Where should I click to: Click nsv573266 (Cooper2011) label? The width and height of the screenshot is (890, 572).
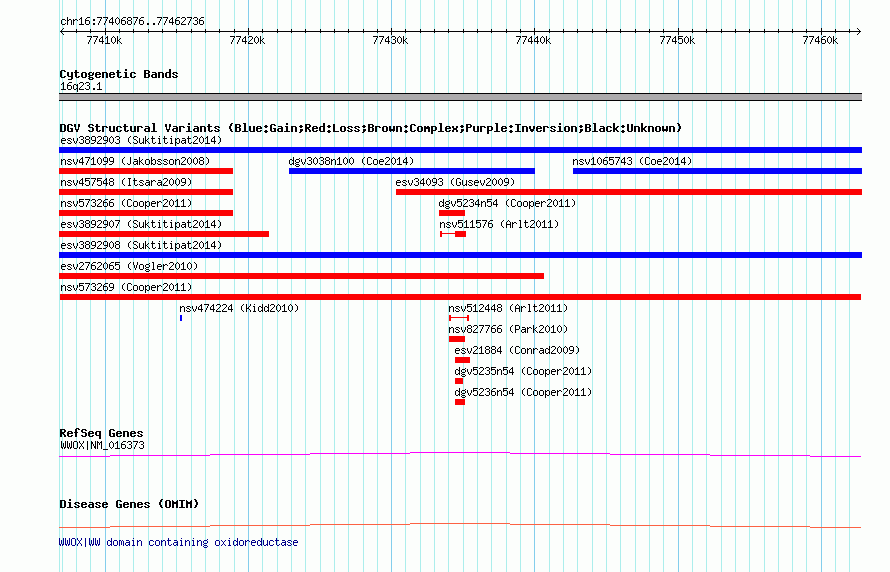tap(126, 203)
